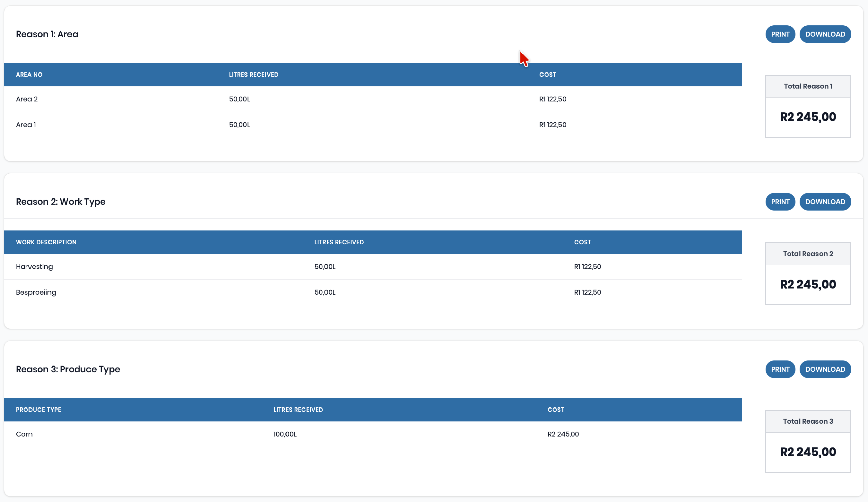Viewport: 868px width, 502px height.
Task: Click the Reason 2: Work Type heading
Action: (61, 202)
